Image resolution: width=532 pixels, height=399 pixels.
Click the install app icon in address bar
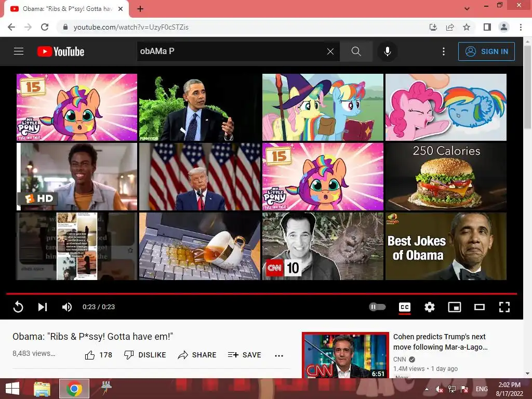point(433,27)
